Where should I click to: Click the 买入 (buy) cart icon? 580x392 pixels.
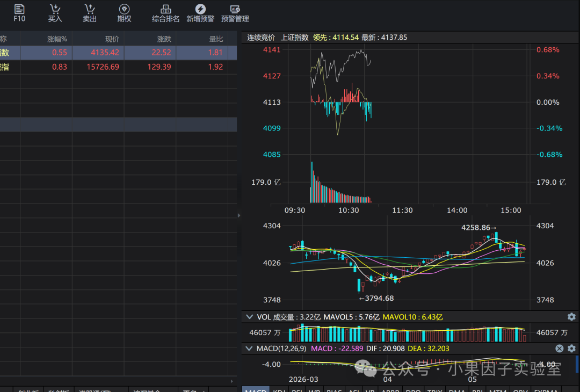55,13
